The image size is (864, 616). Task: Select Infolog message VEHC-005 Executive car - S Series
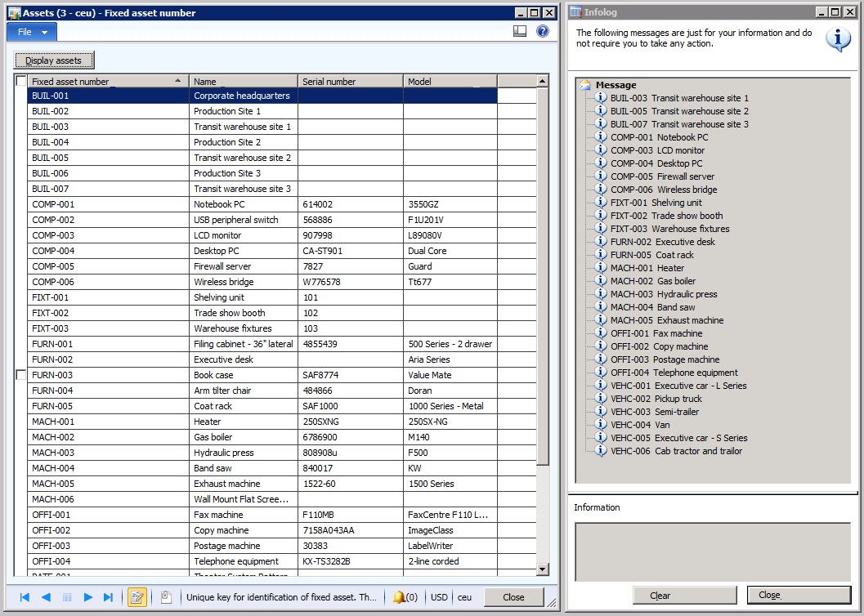(678, 438)
